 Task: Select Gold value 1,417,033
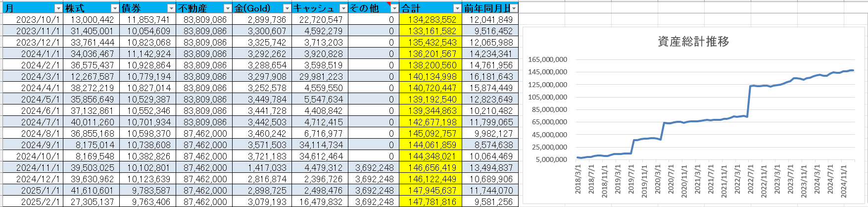point(262,168)
